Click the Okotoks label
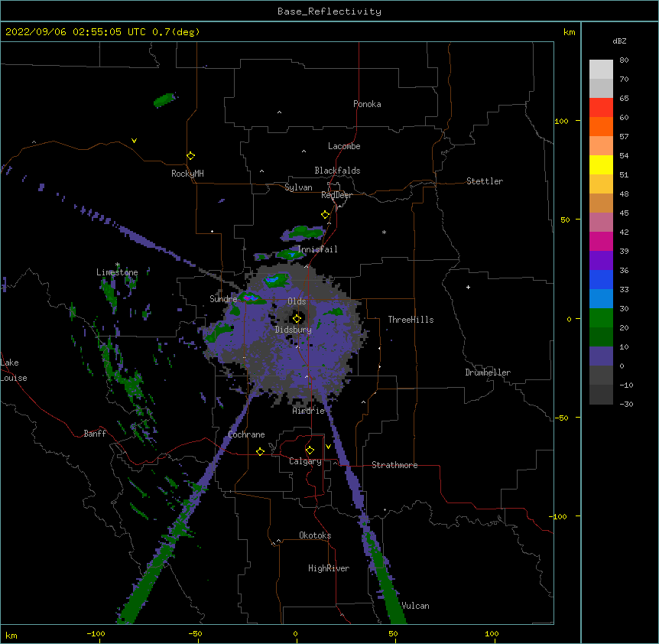Screen dimensions: 659x644 tap(315, 535)
